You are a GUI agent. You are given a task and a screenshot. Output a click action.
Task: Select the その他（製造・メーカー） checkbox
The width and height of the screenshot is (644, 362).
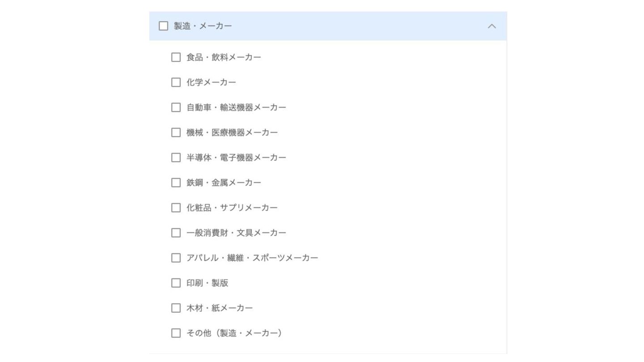pos(176,333)
